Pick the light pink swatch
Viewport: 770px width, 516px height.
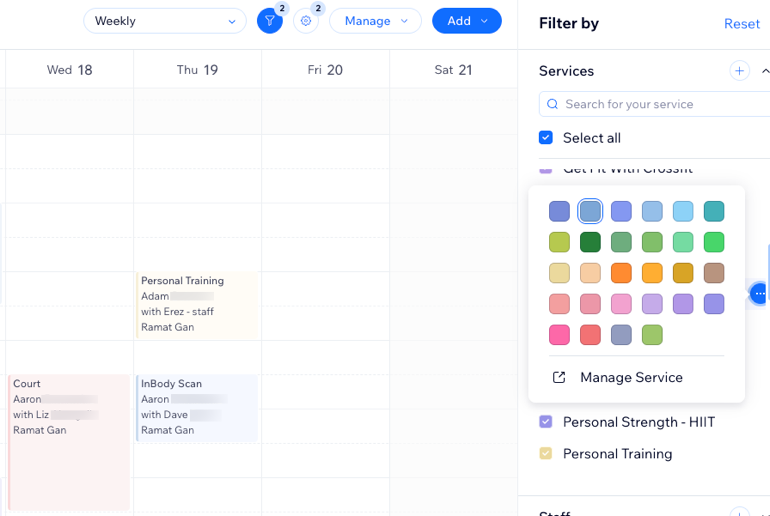coord(621,304)
